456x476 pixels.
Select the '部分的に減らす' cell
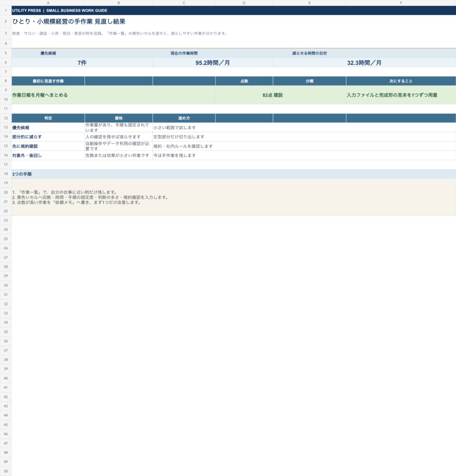[x=48, y=137]
